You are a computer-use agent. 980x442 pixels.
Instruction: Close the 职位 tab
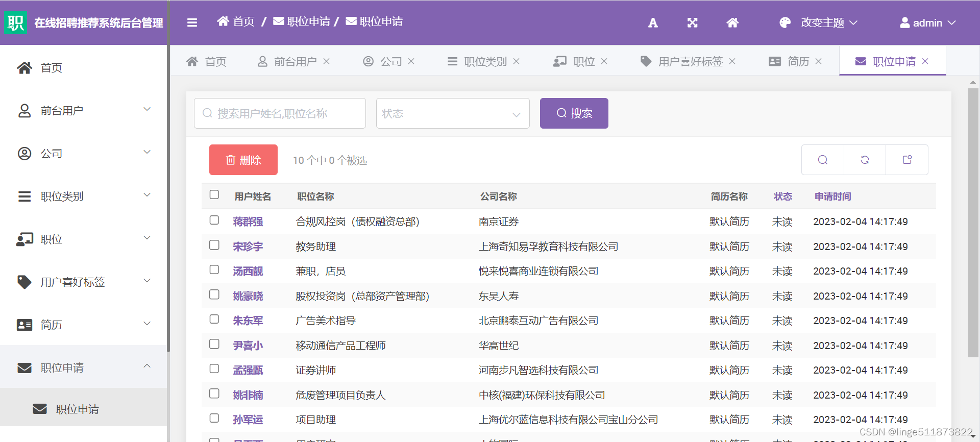[604, 61]
